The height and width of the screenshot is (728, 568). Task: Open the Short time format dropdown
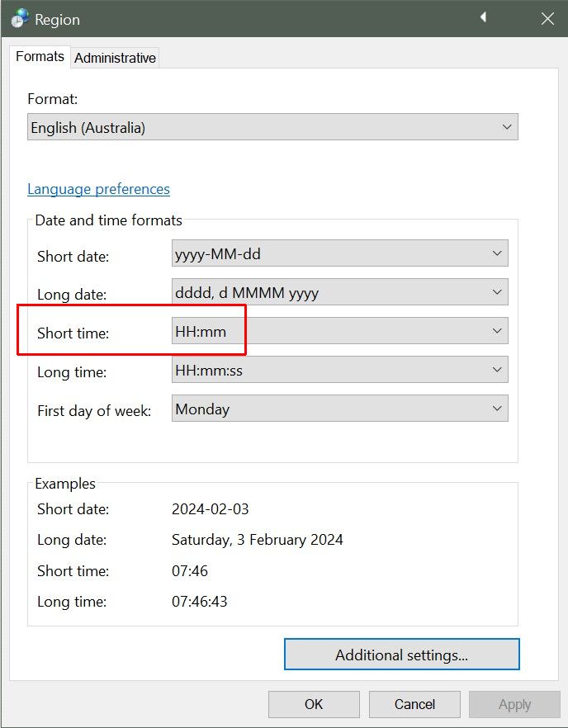click(339, 331)
